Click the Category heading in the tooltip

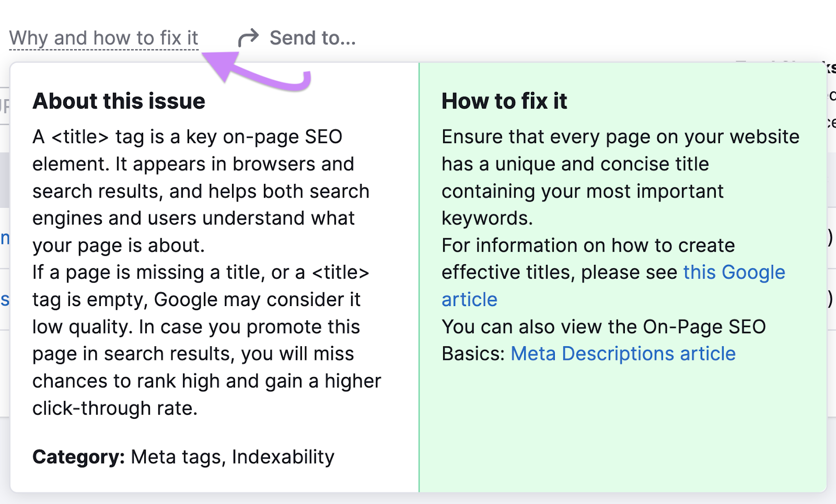pyautogui.click(x=77, y=456)
